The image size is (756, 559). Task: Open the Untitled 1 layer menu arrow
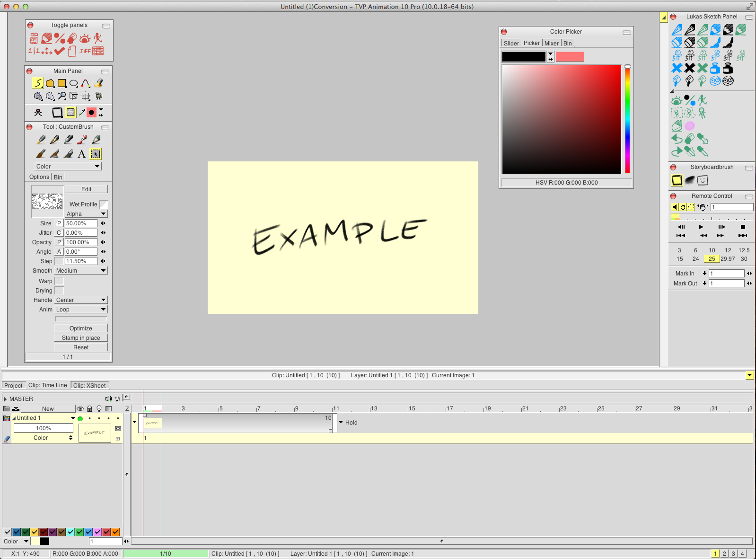coord(73,418)
